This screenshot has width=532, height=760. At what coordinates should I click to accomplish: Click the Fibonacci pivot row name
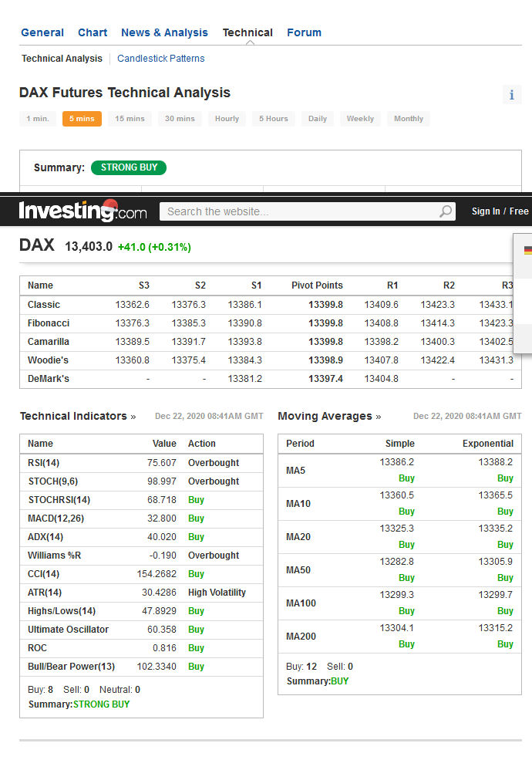49,323
